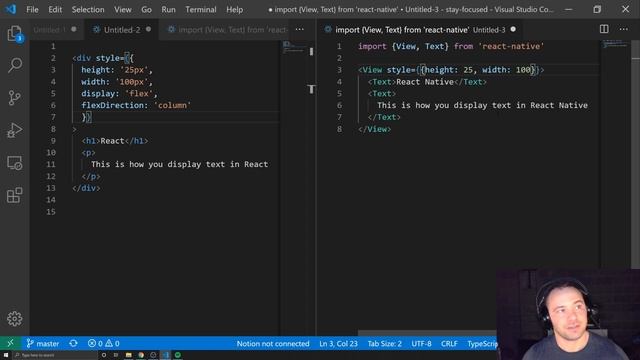Click Notion not connected status
Image resolution: width=640 pixels, height=360 pixels.
click(x=273, y=344)
